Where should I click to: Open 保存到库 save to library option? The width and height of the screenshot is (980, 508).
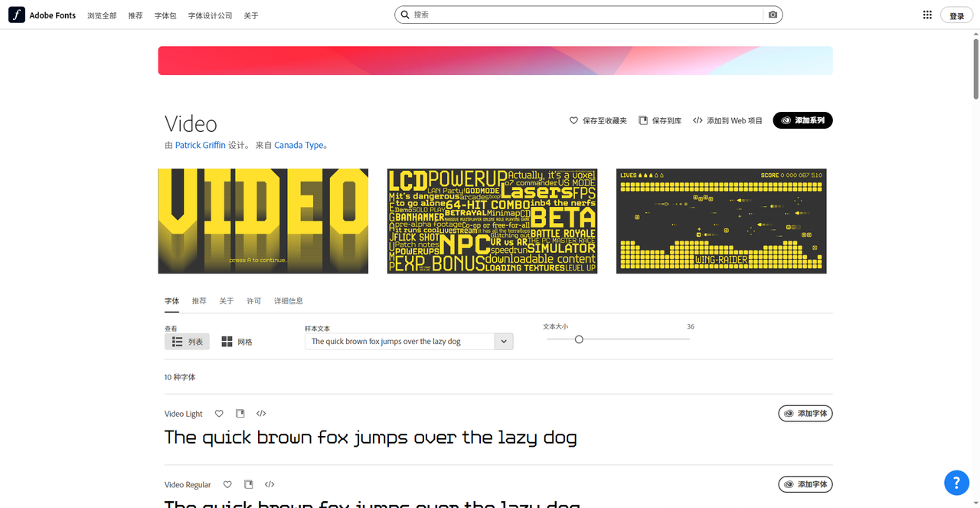click(x=660, y=120)
